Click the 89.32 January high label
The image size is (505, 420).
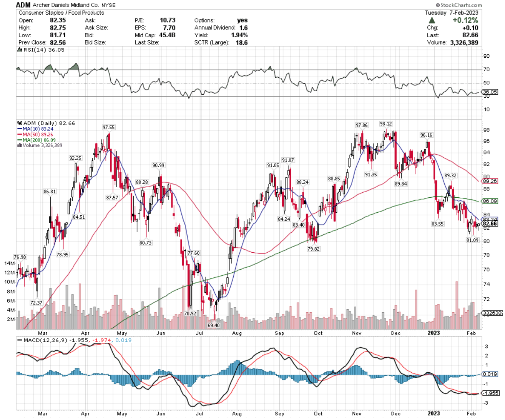tap(450, 175)
